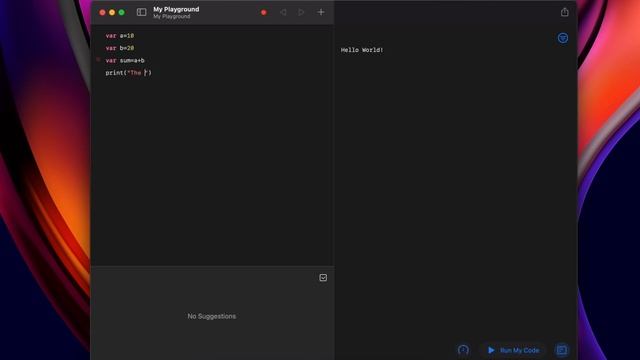The width and height of the screenshot is (640, 360).
Task: Click the plus icon to add content
Action: pyautogui.click(x=321, y=12)
